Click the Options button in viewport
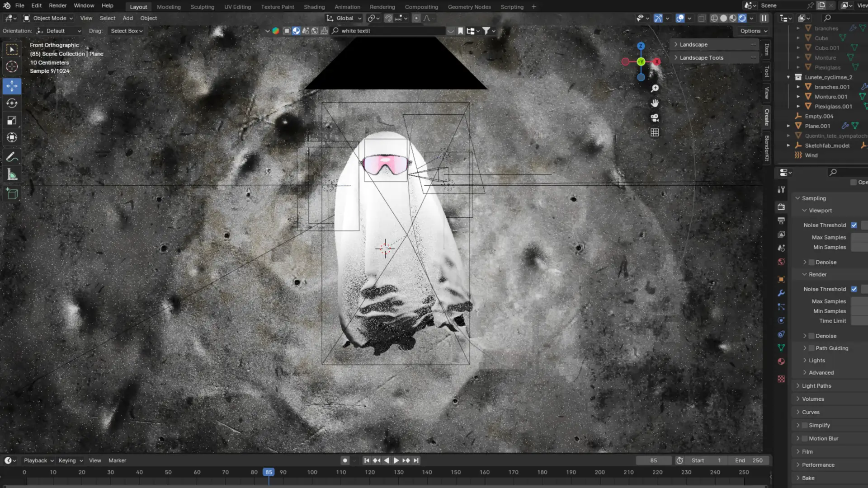Screen dimensions: 868x488 (x=754, y=31)
